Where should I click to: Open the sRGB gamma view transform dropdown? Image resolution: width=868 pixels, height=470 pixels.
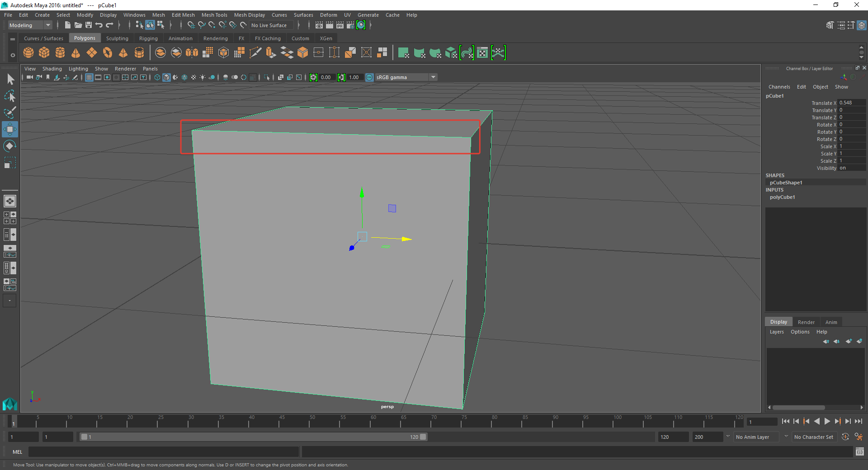(406, 77)
